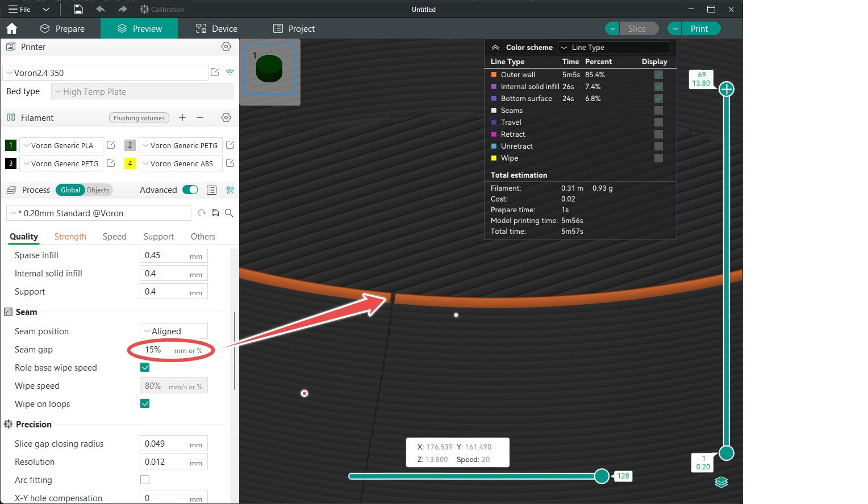Show Travel lines in display column
This screenshot has width=868, height=504.
pos(658,122)
